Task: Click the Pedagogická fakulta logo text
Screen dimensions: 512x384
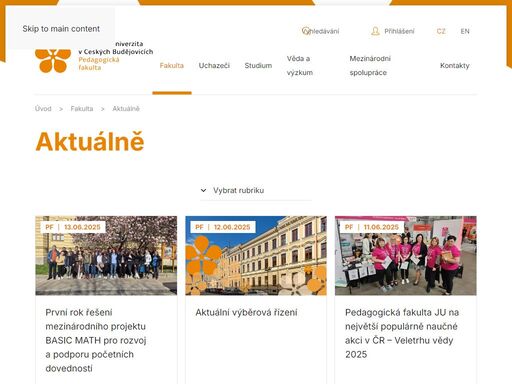Action: pos(99,63)
